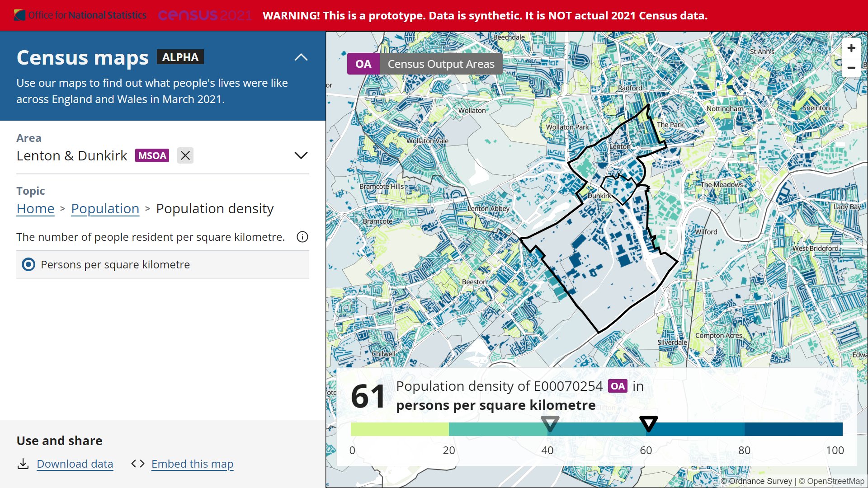The height and width of the screenshot is (488, 868).
Task: Click the Census Output Areas label
Action: point(441,64)
